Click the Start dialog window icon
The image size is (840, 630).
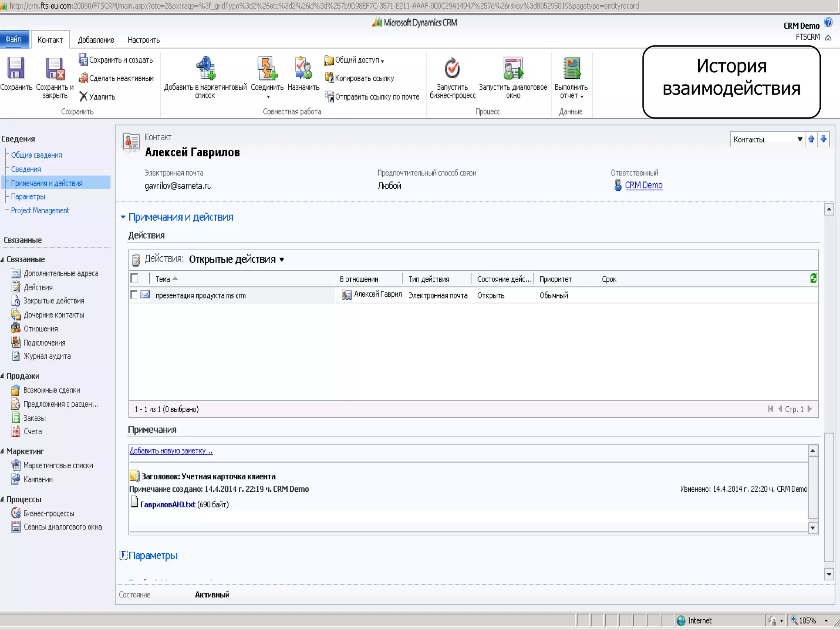click(x=513, y=68)
